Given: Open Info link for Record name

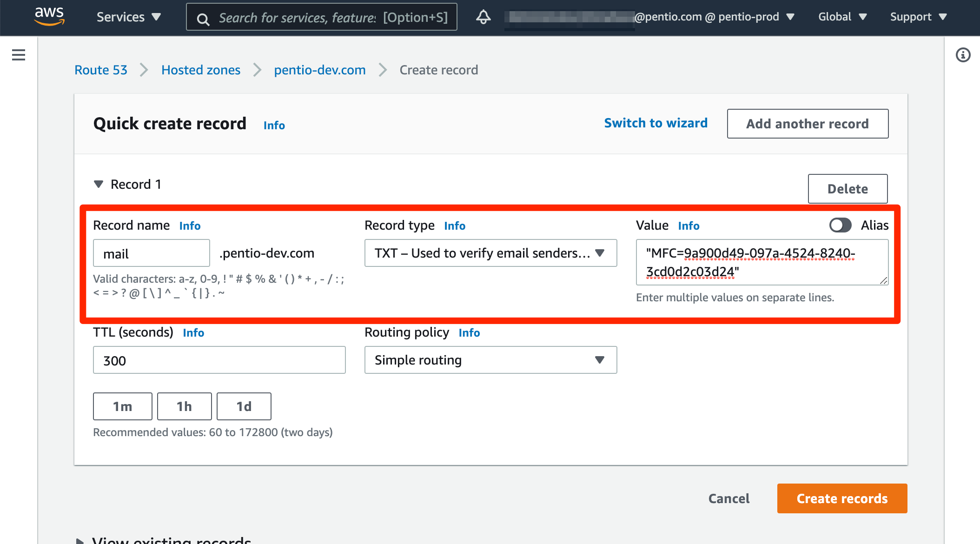Looking at the screenshot, I should [190, 226].
